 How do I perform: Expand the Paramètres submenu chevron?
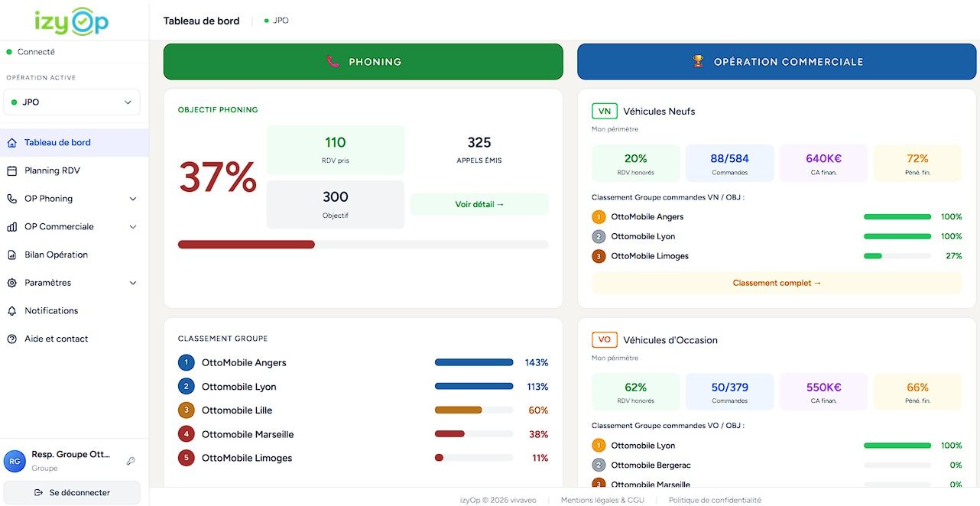(133, 283)
